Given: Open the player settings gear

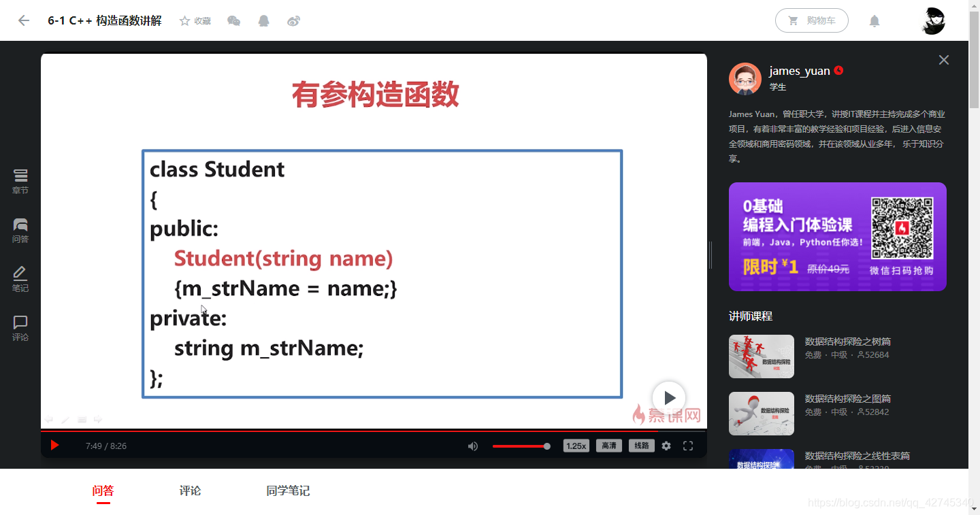Looking at the screenshot, I should coord(666,446).
